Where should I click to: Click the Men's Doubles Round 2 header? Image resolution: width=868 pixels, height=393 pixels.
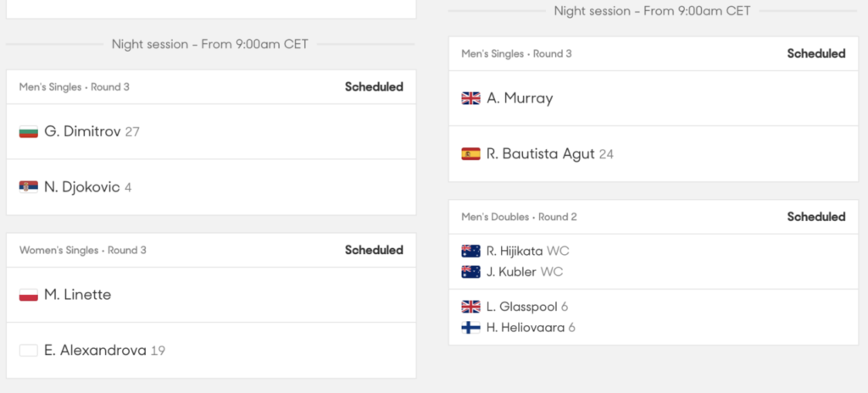[519, 217]
